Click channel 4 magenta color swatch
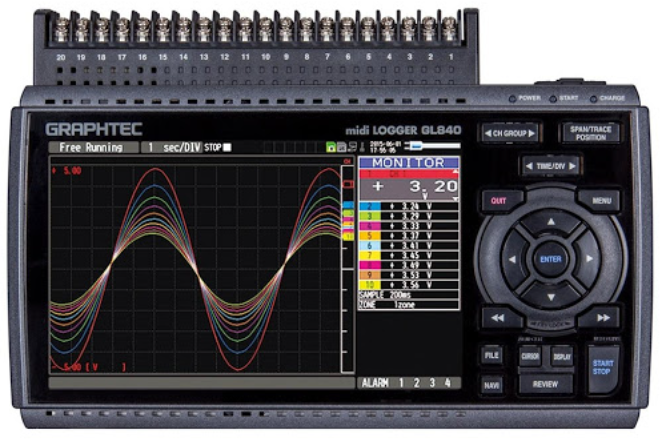The height and width of the screenshot is (445, 661). [x=370, y=226]
